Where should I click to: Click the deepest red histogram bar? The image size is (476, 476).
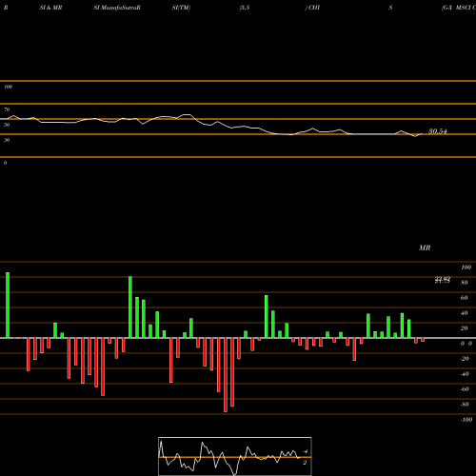pyautogui.click(x=226, y=375)
